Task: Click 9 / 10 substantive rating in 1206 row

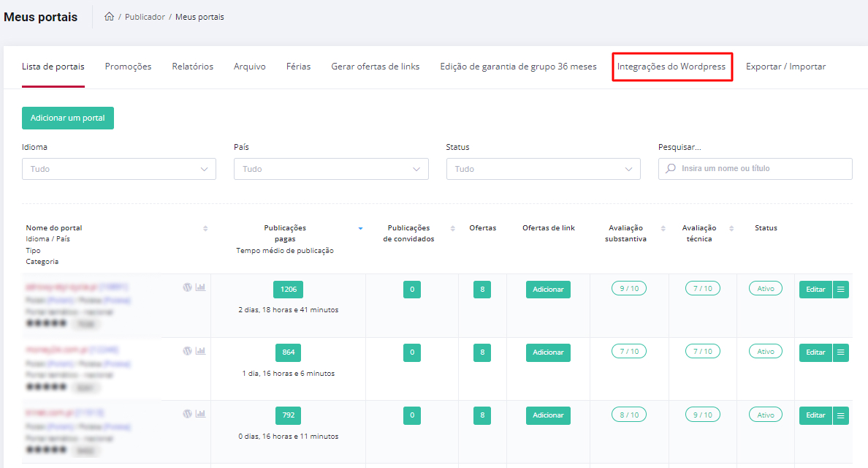Action: 629,289
